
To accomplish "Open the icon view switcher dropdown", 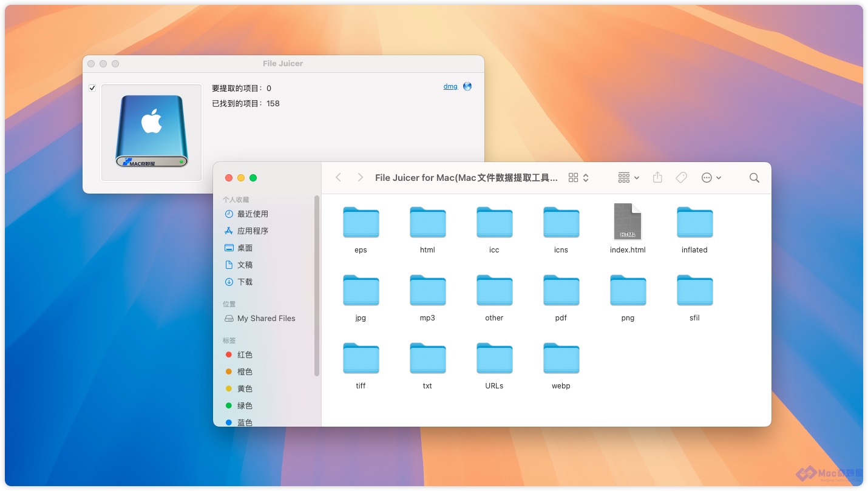I will coord(578,178).
